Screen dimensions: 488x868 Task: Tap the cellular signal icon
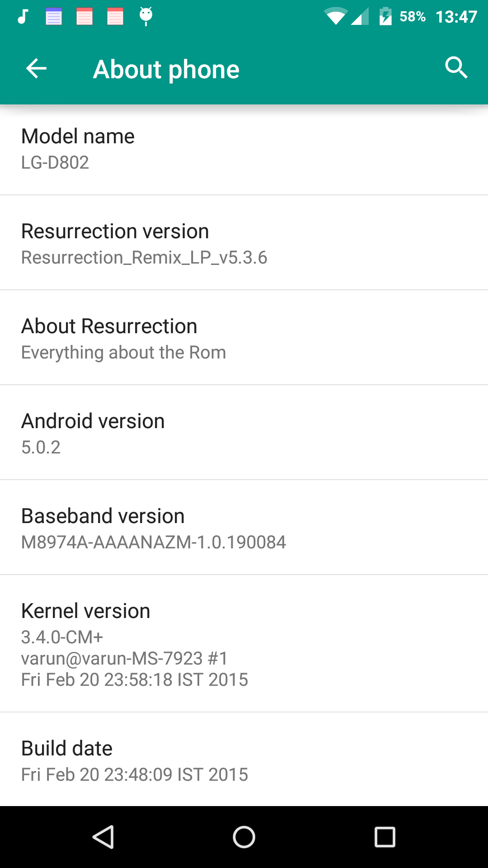[x=360, y=17]
